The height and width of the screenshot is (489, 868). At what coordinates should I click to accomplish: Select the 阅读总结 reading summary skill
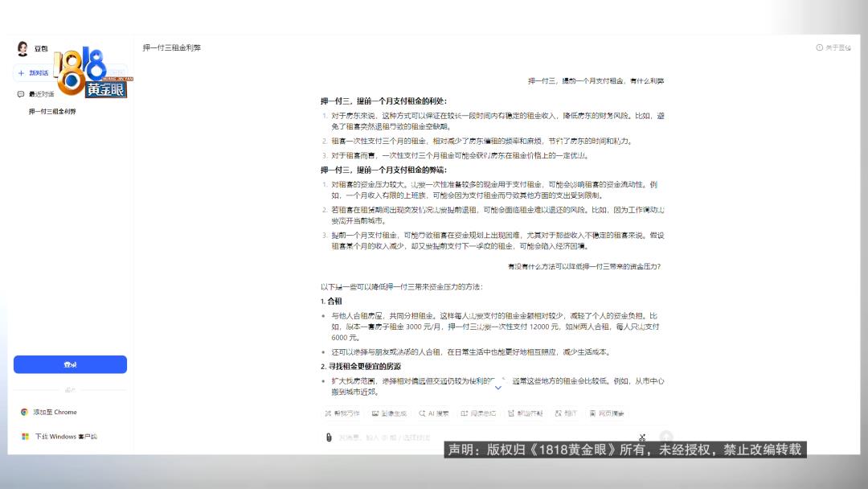tap(479, 413)
